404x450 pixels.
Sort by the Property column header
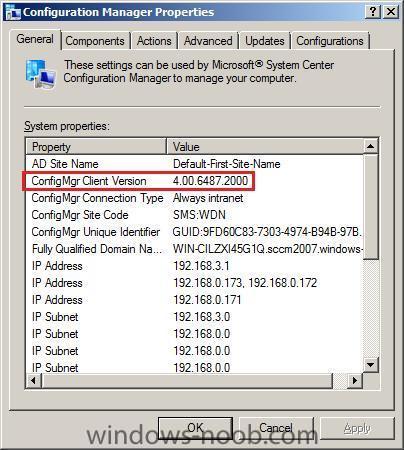96,147
